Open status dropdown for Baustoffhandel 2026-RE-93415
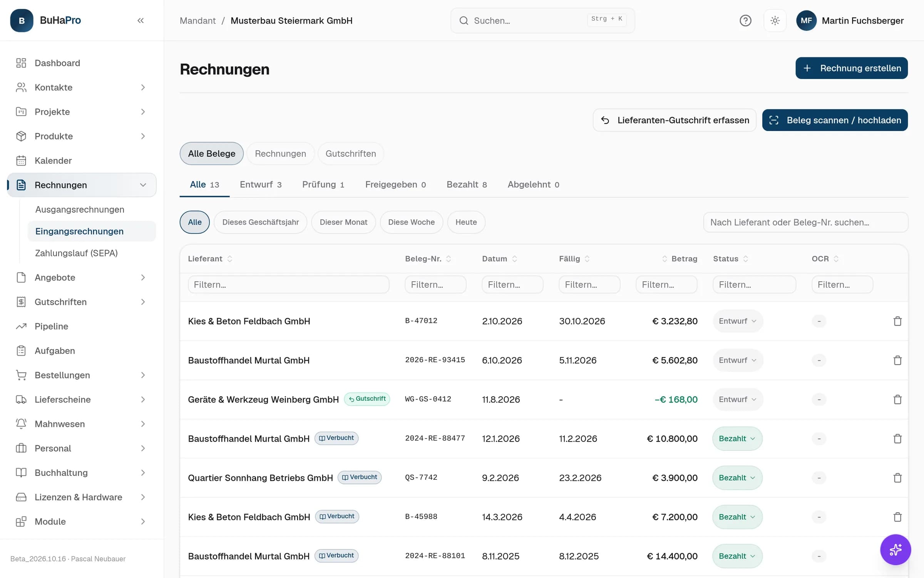Screen dimensions: 924x578 point(738,360)
